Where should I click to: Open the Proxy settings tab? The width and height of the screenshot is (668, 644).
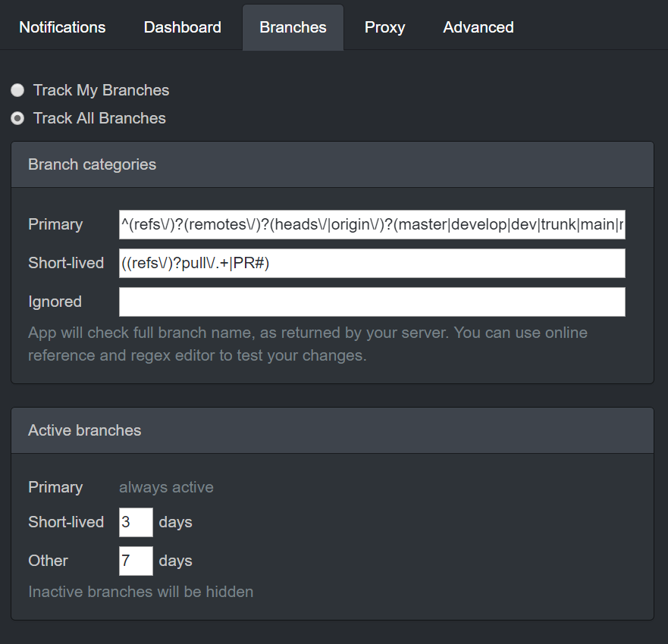384,27
